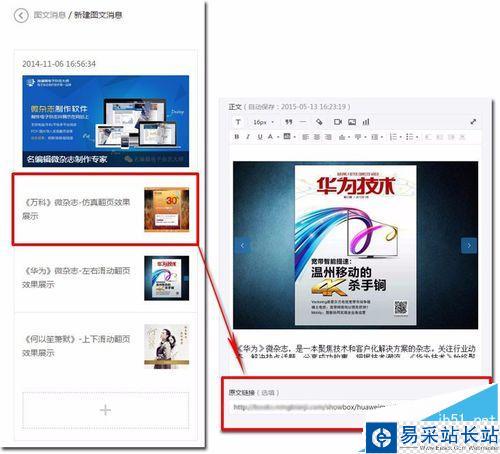Click the eraser clear-format icon

point(319,122)
